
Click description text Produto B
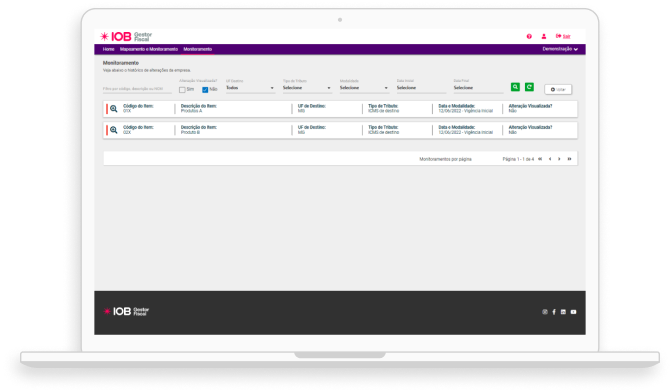tap(190, 132)
